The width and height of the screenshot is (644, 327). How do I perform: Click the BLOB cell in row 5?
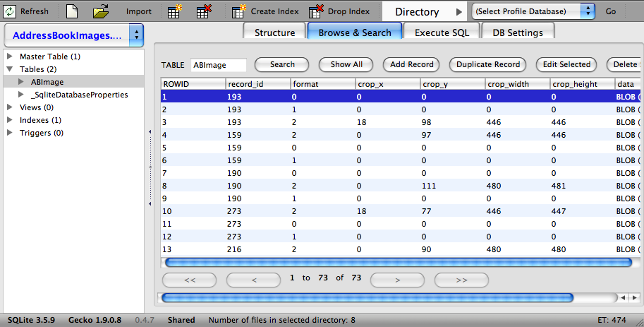click(628, 148)
